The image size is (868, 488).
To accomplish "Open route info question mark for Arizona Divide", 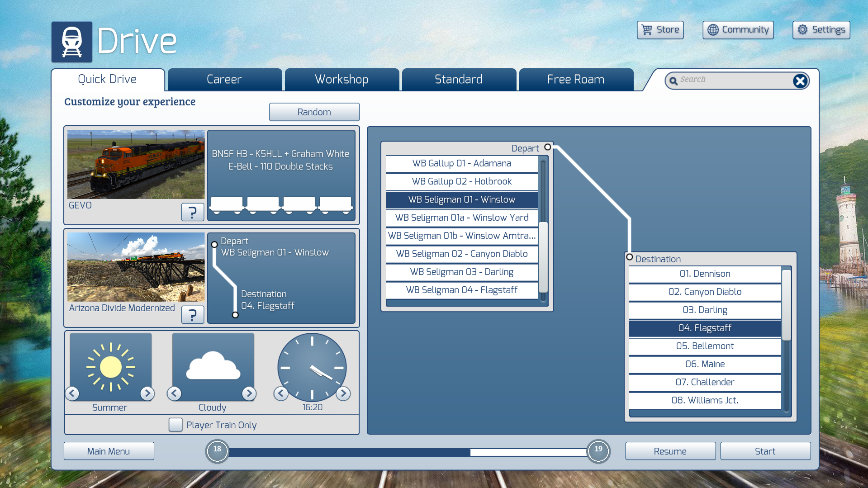I will click(193, 314).
